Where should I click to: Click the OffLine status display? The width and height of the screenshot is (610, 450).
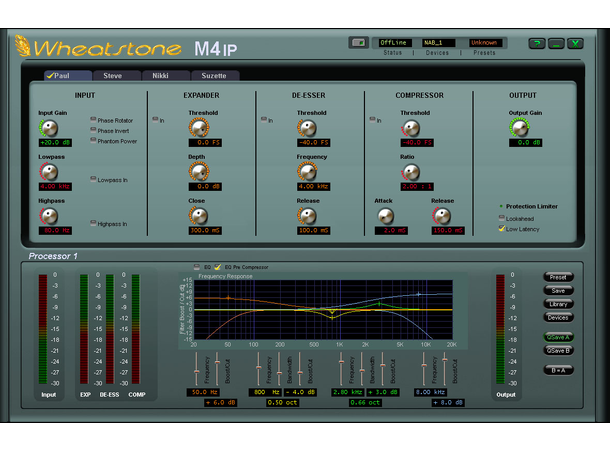click(x=394, y=43)
